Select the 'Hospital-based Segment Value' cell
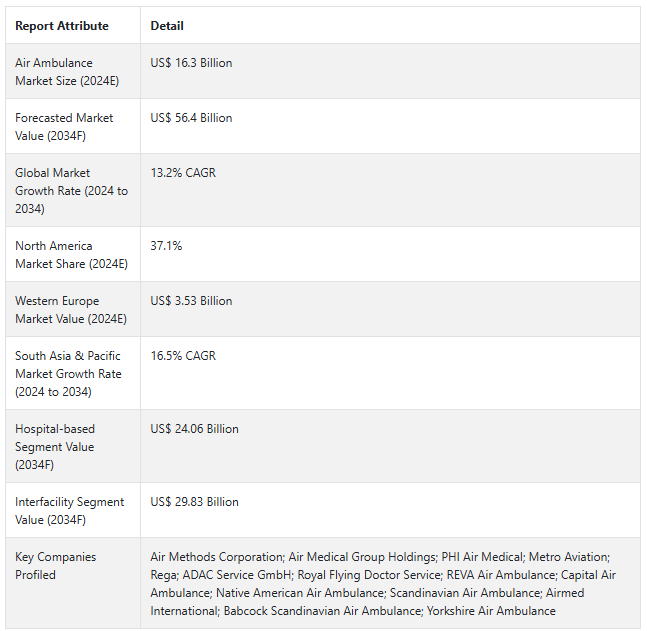The image size is (647, 631). pyautogui.click(x=55, y=446)
